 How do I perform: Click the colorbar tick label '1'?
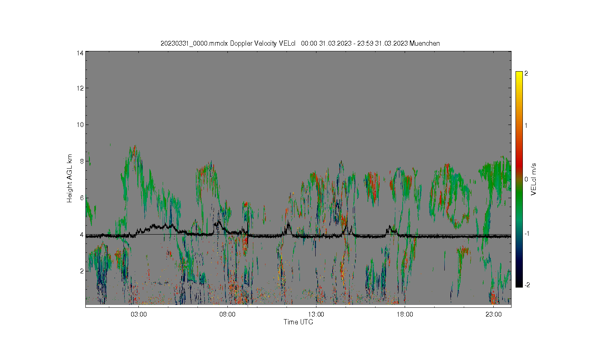pos(526,125)
